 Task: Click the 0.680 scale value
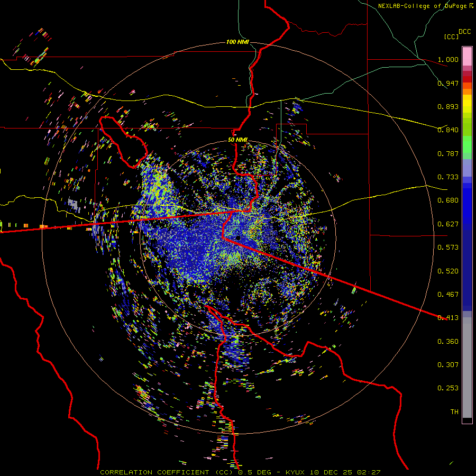[448, 200]
